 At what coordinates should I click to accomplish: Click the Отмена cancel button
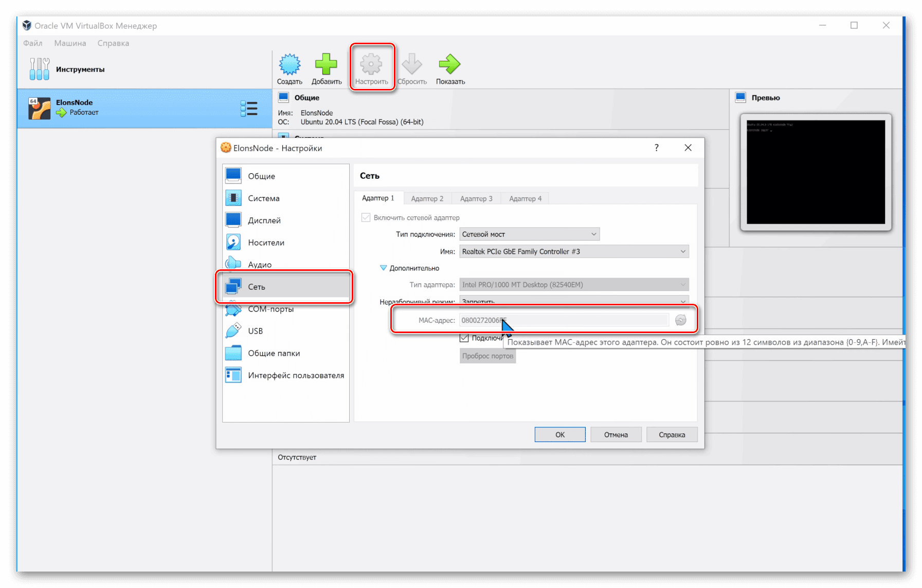click(616, 434)
